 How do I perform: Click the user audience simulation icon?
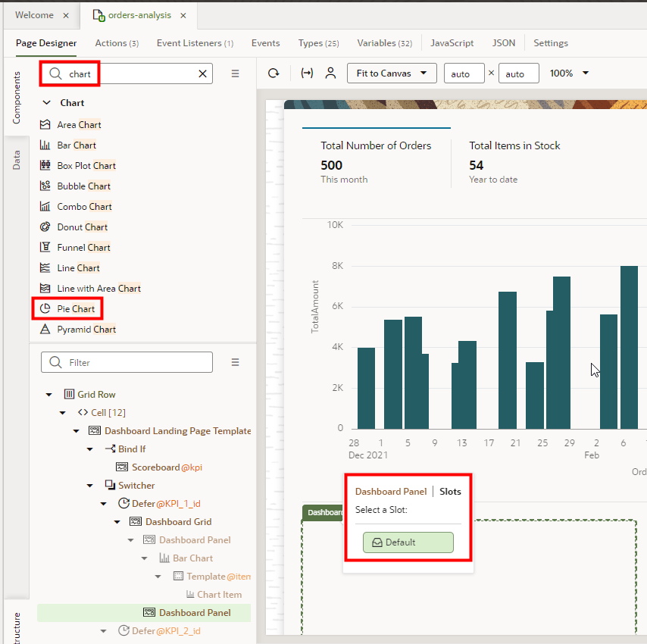[329, 73]
